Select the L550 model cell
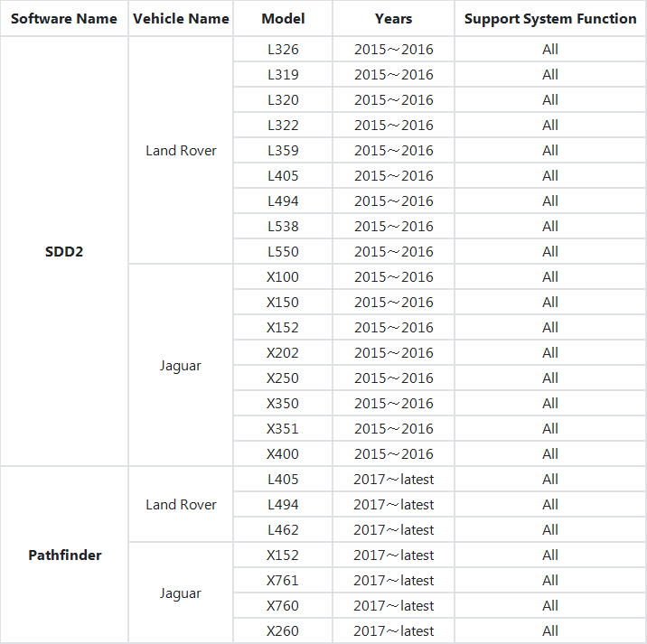 283,251
